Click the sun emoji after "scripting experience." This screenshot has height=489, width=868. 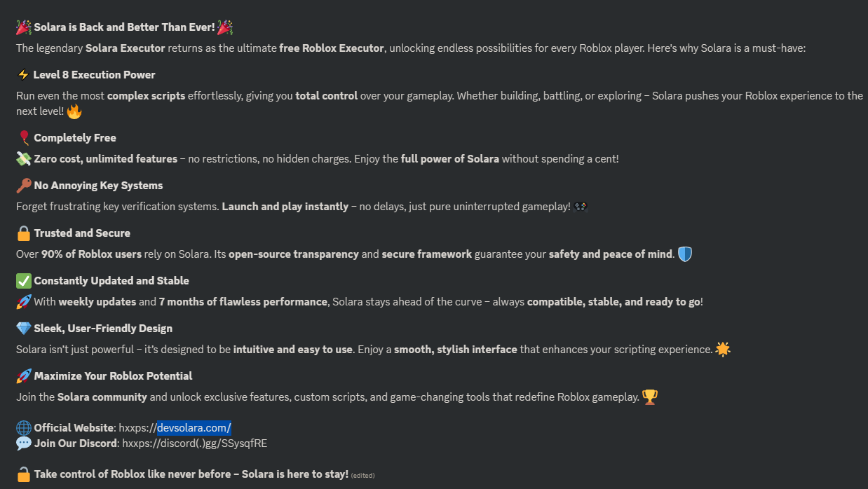point(723,349)
